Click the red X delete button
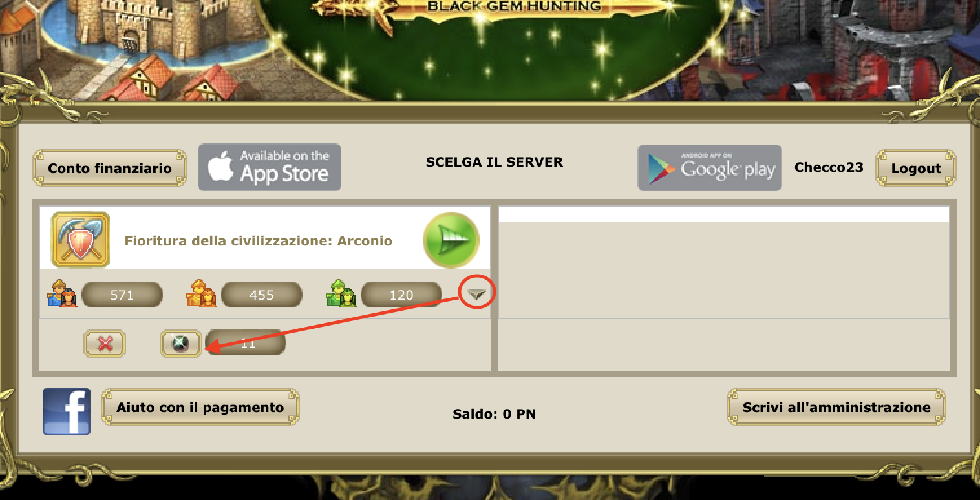Image resolution: width=980 pixels, height=500 pixels. 105,344
